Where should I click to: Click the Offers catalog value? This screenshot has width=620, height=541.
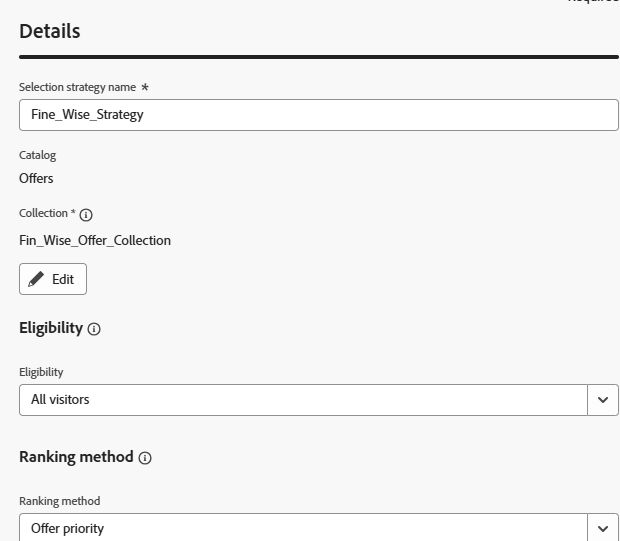(36, 178)
